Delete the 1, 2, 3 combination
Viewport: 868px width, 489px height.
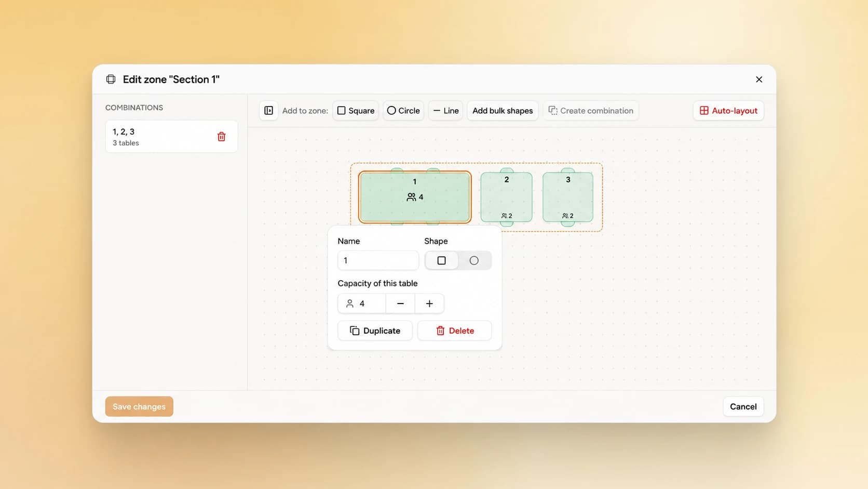[x=222, y=137]
